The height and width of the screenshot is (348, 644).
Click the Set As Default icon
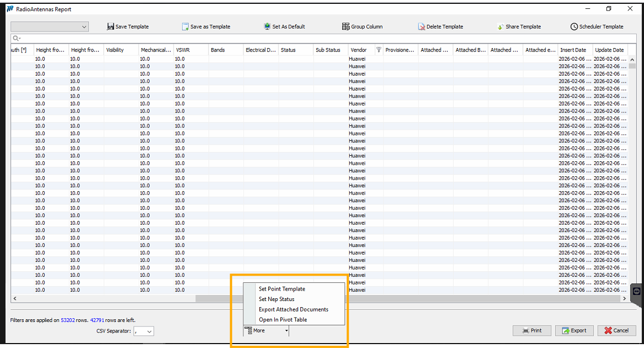point(268,27)
